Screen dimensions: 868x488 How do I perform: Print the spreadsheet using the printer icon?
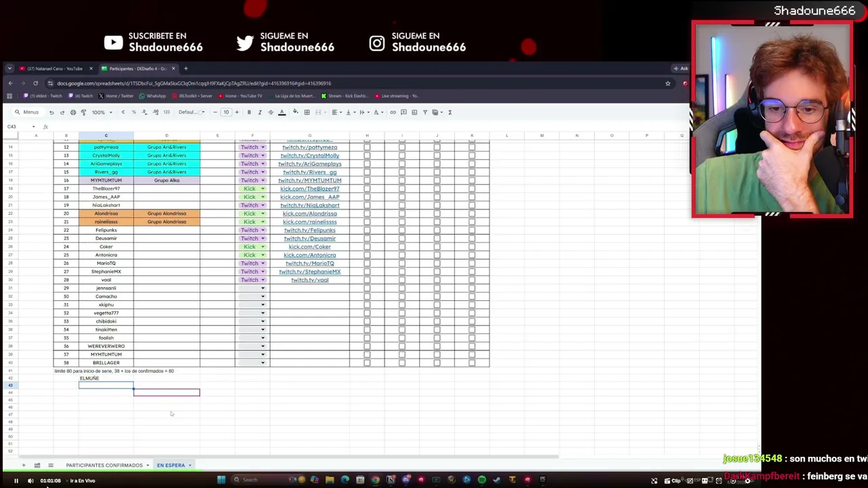point(73,113)
